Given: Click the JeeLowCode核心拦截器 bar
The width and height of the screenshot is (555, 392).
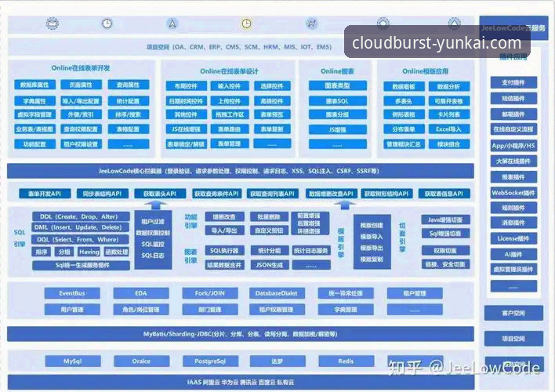Looking at the screenshot, I should [x=241, y=171].
